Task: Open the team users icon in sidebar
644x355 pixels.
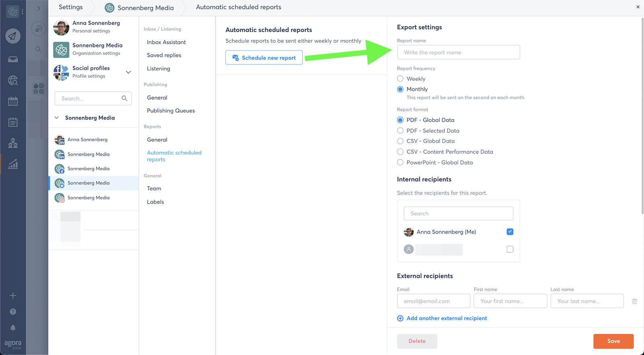Action: pyautogui.click(x=13, y=143)
